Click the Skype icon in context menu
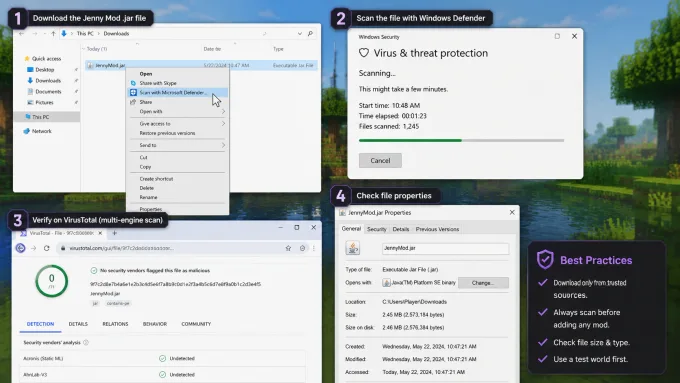680x383 pixels. [x=134, y=83]
